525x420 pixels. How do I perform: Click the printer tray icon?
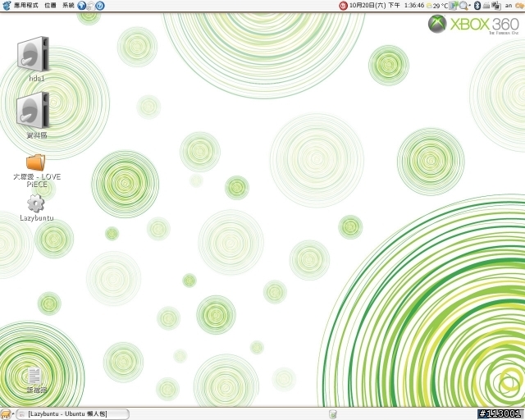486,6
